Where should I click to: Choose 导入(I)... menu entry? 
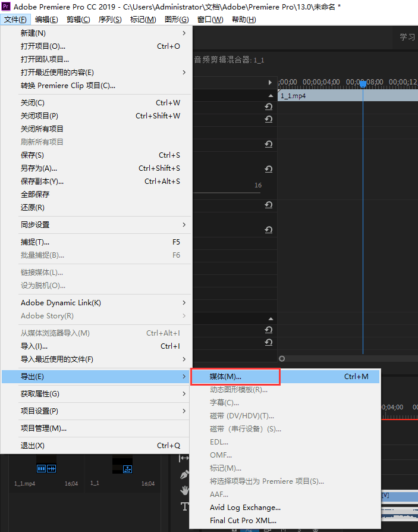[x=96, y=346]
